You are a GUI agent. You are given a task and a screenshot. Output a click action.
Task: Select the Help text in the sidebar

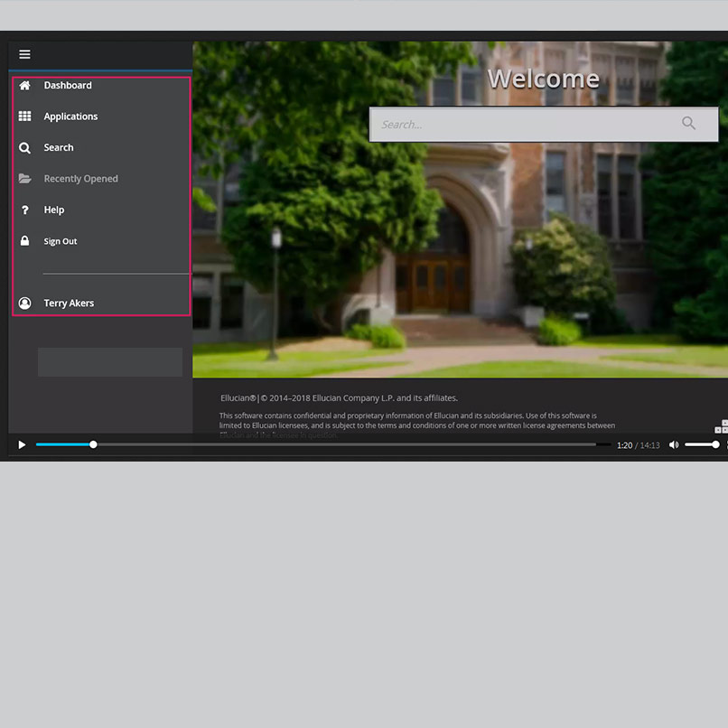tap(54, 210)
